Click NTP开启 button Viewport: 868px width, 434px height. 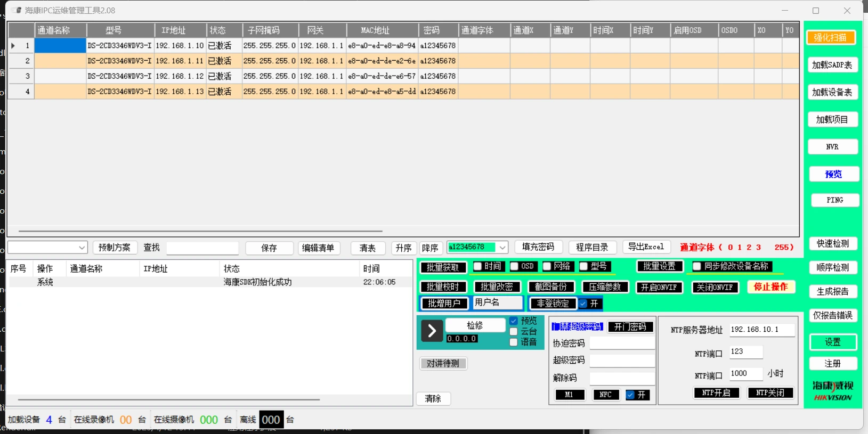click(717, 393)
